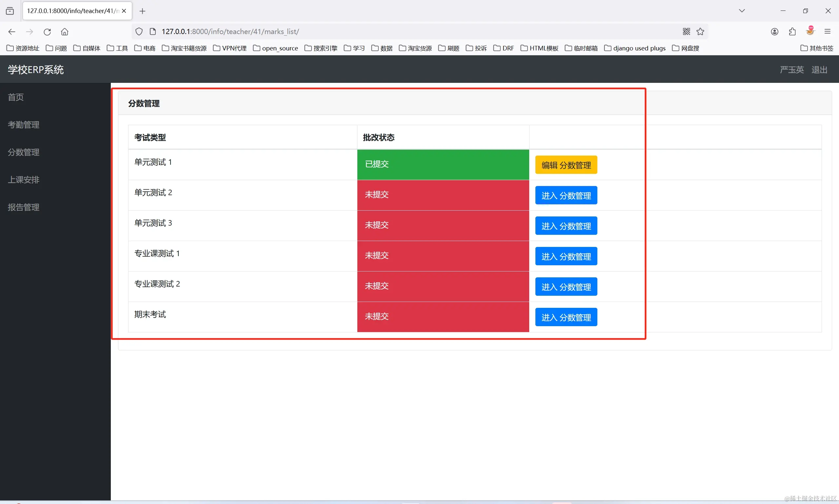Screen dimensions: 839x504
Task: Open the hamburger application menu
Action: [x=828, y=31]
